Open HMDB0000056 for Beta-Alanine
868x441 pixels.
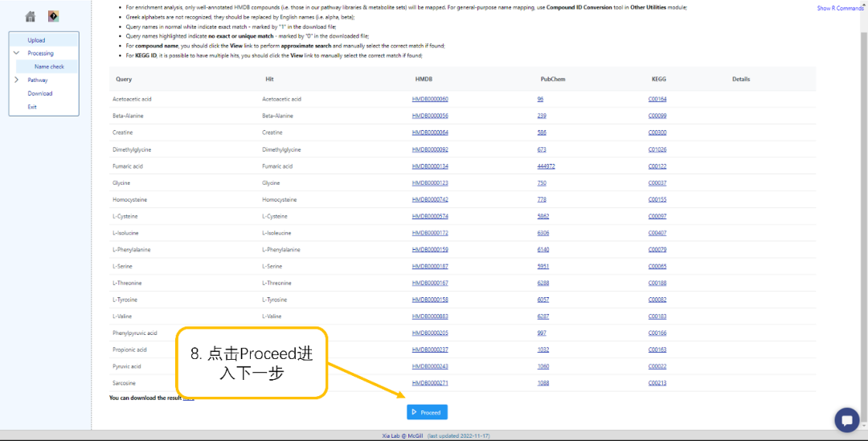point(430,116)
